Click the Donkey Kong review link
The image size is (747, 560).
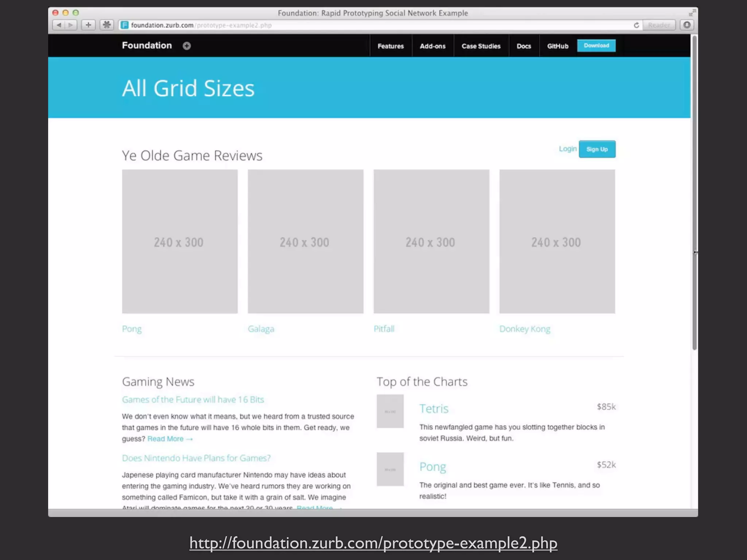click(525, 329)
